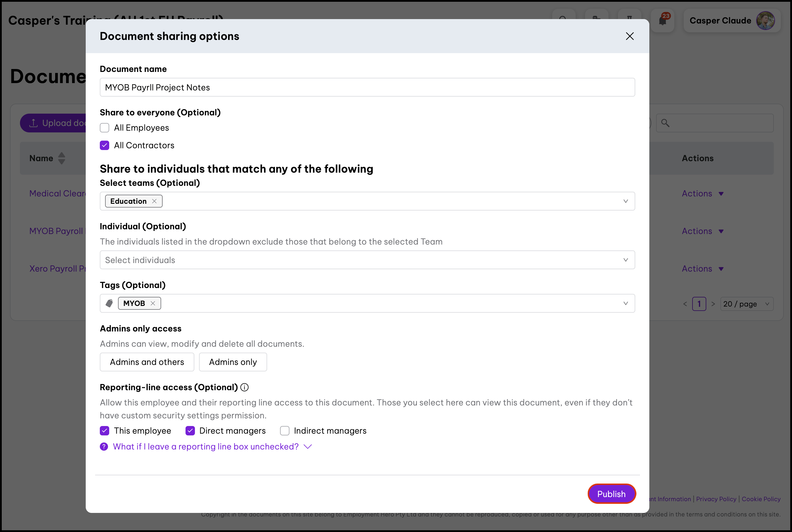Uncheck the All Contractors checkbox
The height and width of the screenshot is (532, 792).
coord(105,146)
